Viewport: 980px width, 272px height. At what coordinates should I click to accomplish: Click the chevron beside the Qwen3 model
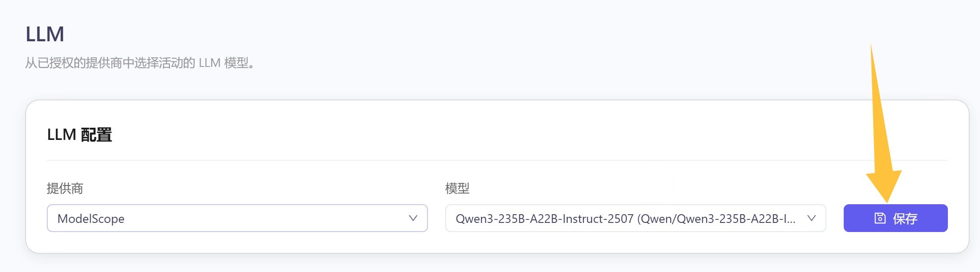coord(811,218)
